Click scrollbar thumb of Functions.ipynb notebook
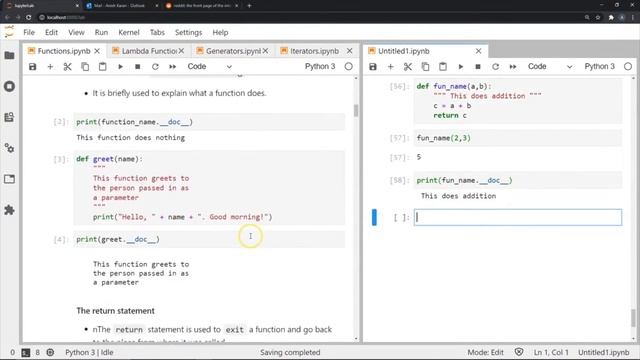The height and width of the screenshot is (360, 640). click(356, 110)
